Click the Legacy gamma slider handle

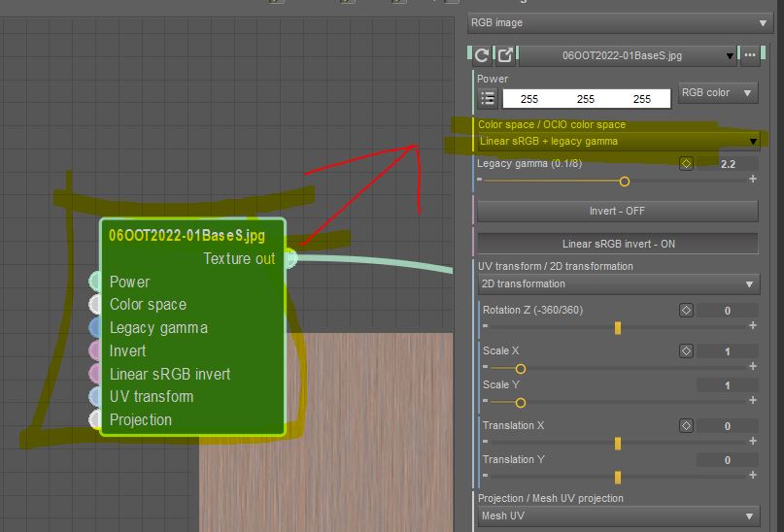[624, 182]
